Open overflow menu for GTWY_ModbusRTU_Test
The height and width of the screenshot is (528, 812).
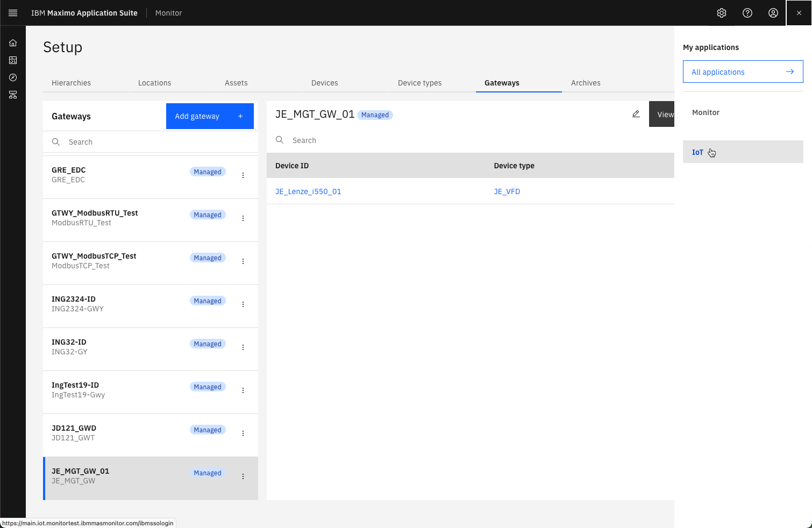tap(243, 218)
